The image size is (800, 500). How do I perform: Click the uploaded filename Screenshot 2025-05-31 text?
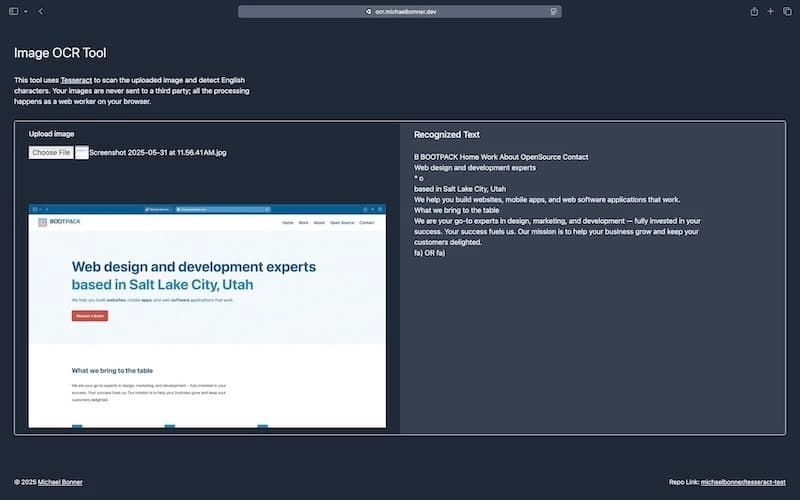pyautogui.click(x=158, y=153)
